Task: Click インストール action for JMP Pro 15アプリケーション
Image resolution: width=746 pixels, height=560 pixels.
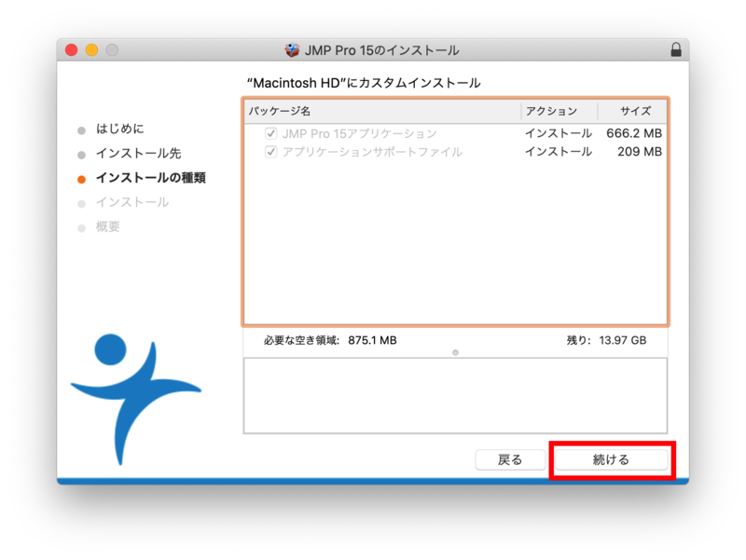Action: 559,133
